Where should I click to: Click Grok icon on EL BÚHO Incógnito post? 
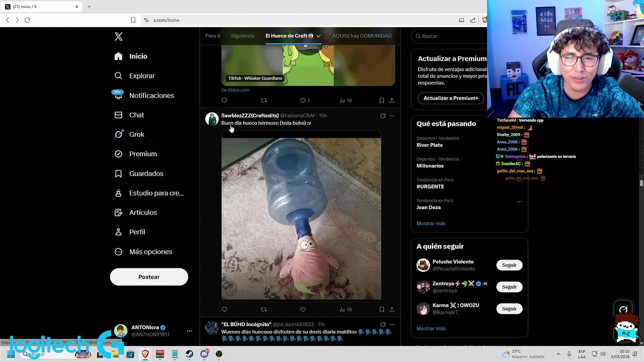[x=383, y=324]
